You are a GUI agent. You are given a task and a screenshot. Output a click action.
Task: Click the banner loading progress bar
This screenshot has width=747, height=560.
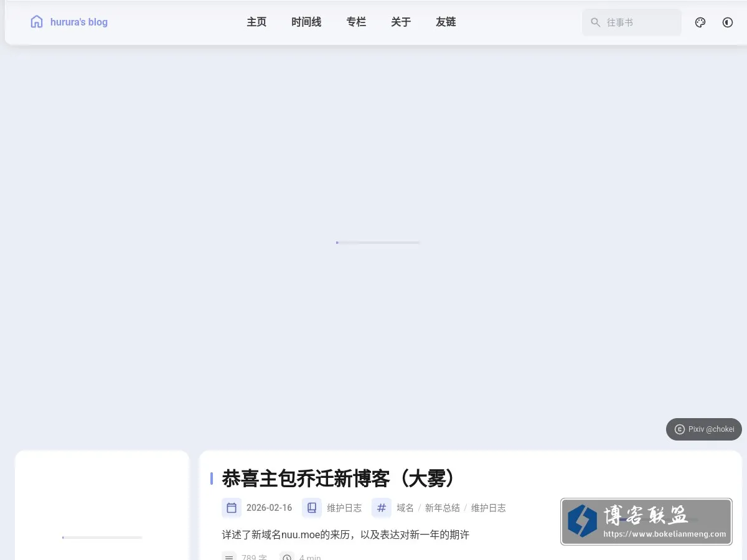coord(378,243)
